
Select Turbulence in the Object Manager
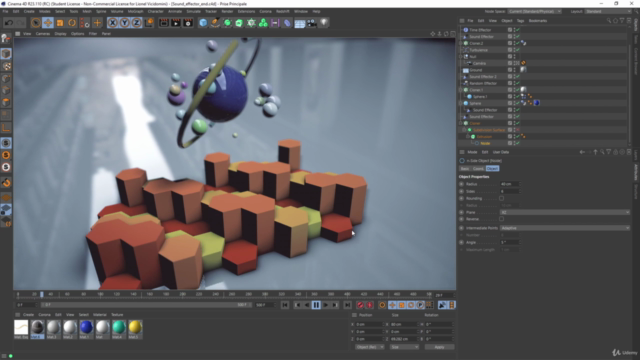(x=478, y=50)
